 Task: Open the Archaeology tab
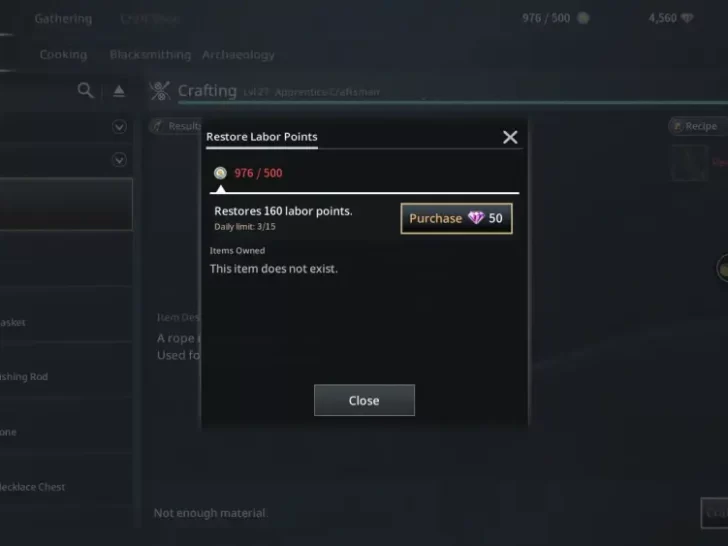[238, 55]
